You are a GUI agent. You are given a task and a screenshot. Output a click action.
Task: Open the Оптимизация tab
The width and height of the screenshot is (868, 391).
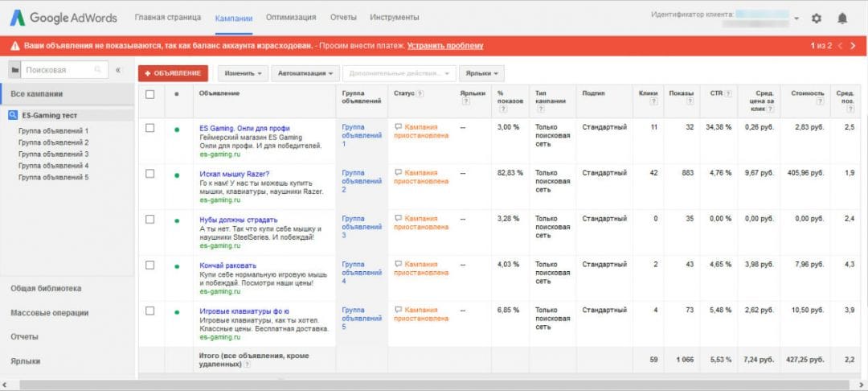coord(291,17)
